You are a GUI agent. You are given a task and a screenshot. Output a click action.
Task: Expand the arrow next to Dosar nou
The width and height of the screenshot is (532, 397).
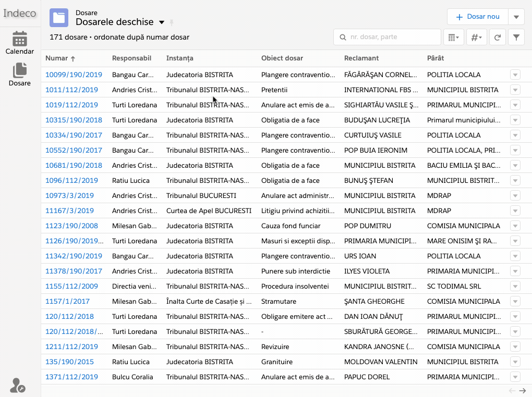tap(516, 17)
